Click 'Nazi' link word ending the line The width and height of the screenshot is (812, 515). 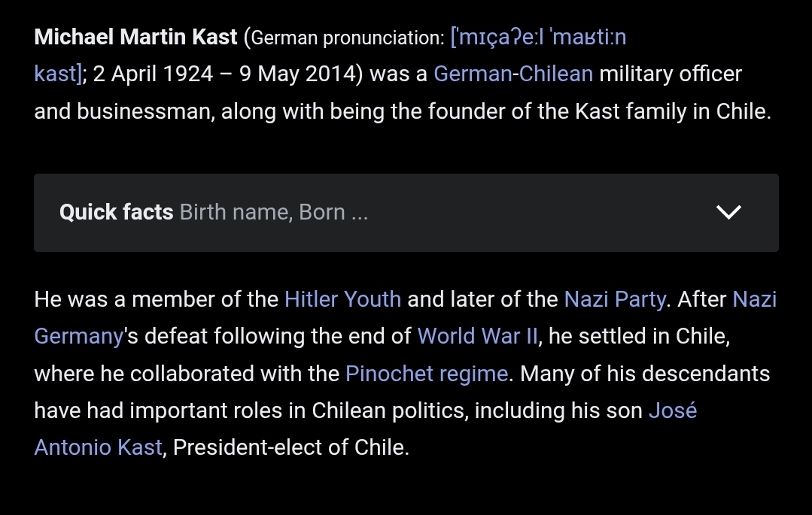754,299
